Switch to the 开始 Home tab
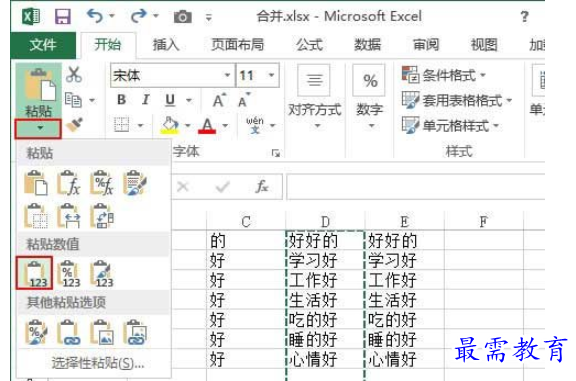The height and width of the screenshot is (381, 576). tap(108, 45)
